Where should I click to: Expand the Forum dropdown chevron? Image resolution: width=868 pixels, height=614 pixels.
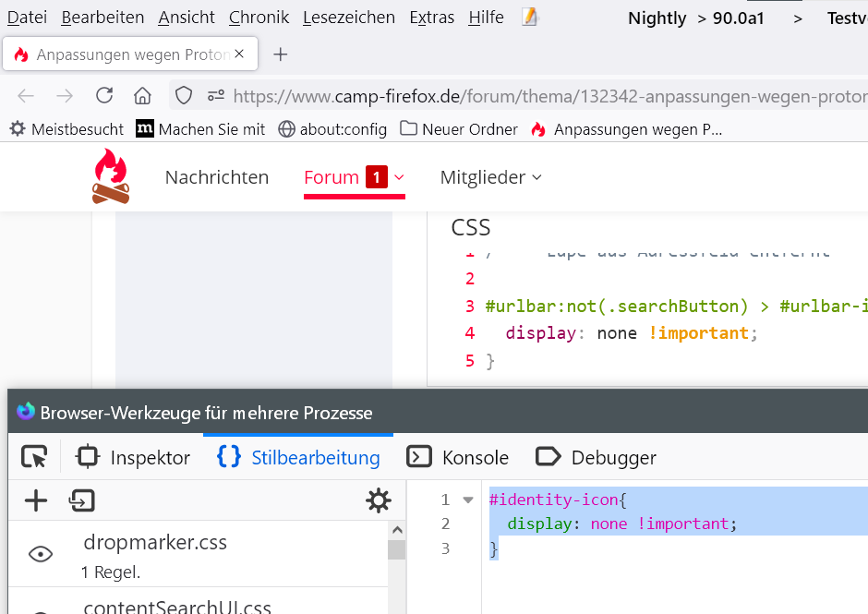[x=399, y=177]
